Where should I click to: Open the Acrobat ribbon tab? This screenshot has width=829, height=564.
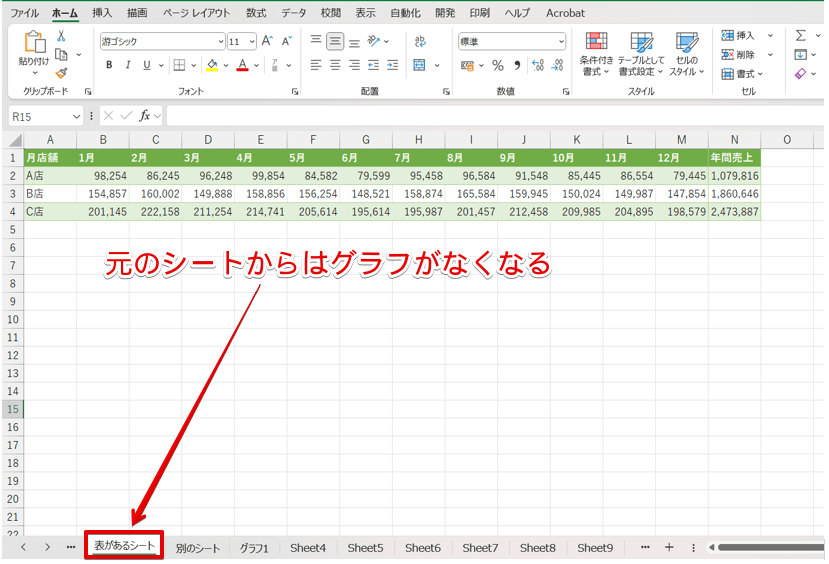point(565,13)
